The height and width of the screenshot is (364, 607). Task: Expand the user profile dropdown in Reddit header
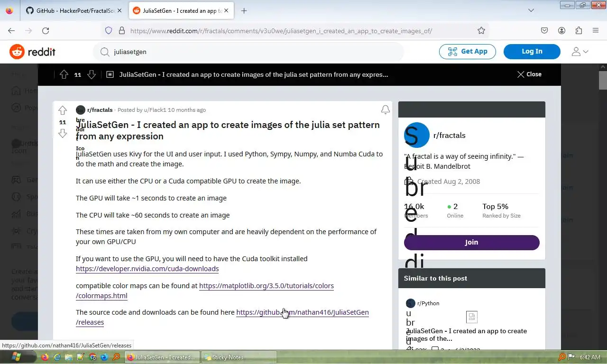pos(579,52)
